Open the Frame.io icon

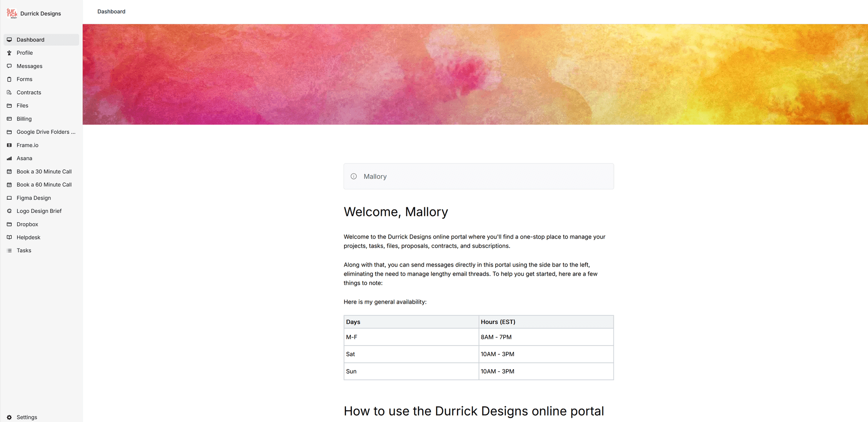click(9, 145)
